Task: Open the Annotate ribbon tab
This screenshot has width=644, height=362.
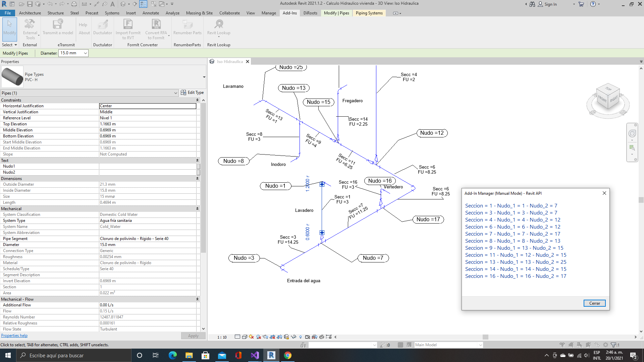Action: [x=151, y=13]
